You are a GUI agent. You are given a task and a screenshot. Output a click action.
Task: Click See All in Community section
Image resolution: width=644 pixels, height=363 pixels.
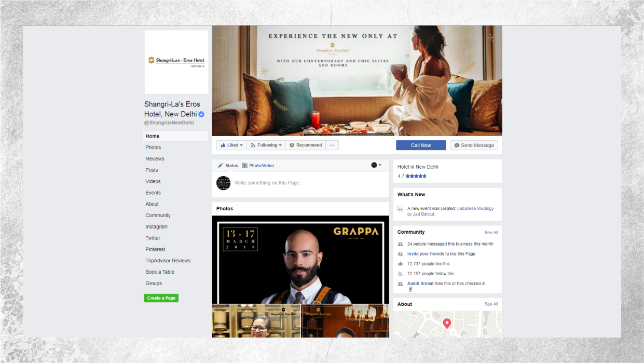[491, 233]
